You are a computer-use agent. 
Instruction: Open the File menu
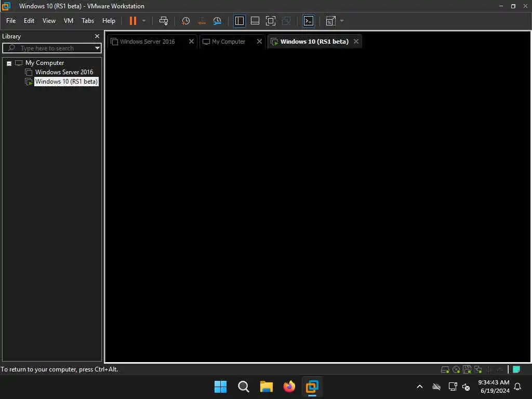(11, 21)
